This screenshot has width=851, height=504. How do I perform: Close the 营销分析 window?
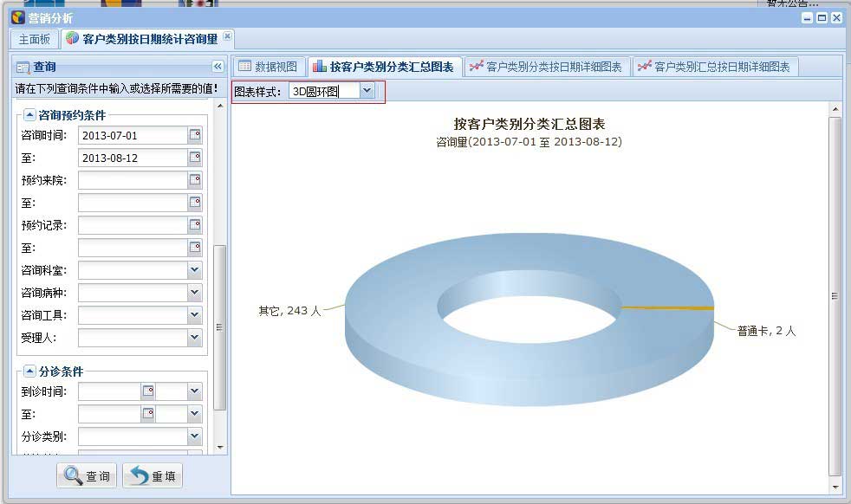[x=836, y=18]
